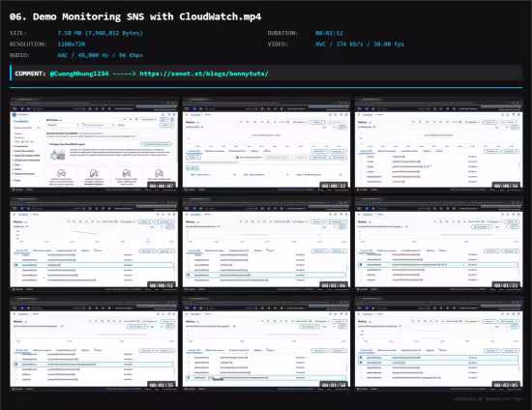Viewport: 532px width, 410px height.
Task: Open the thumbnail stamped 00:01:50
Action: tap(266, 344)
